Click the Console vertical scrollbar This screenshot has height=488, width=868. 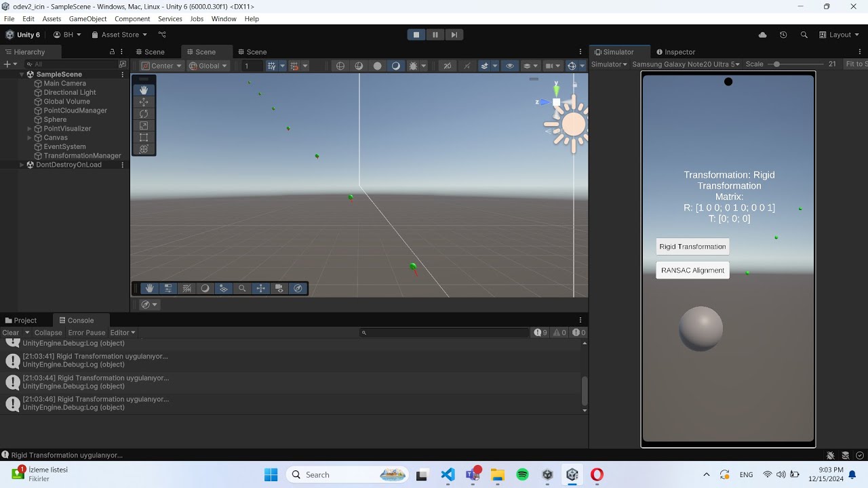click(x=585, y=391)
